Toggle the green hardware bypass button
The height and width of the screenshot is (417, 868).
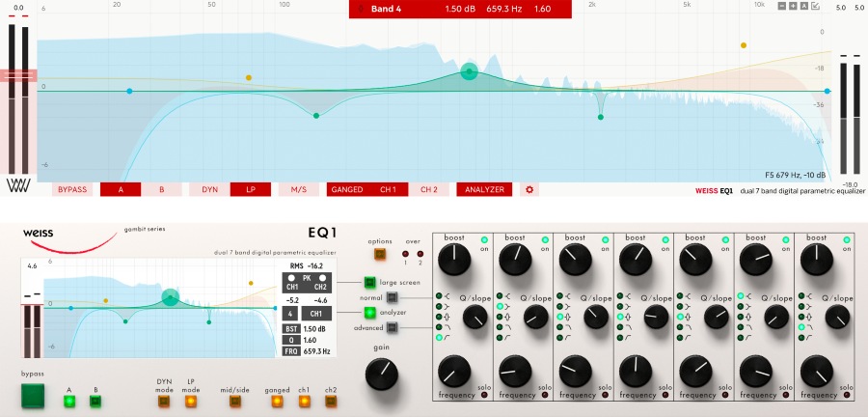click(35, 397)
